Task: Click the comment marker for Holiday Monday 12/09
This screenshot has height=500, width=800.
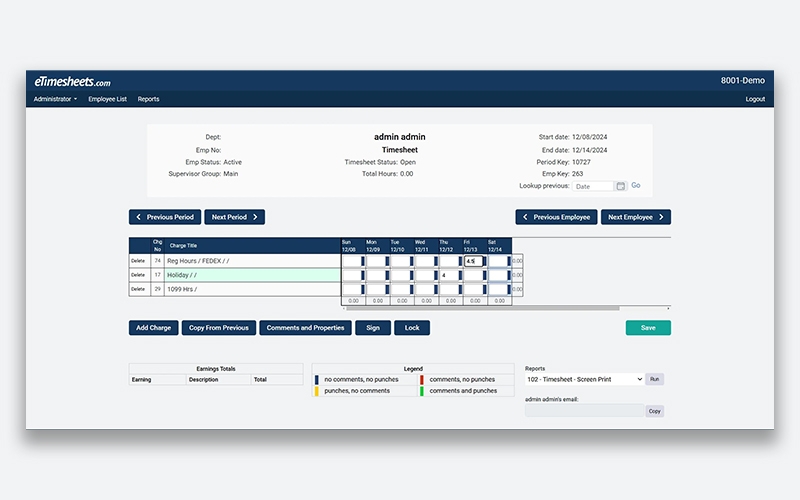Action: (387, 276)
